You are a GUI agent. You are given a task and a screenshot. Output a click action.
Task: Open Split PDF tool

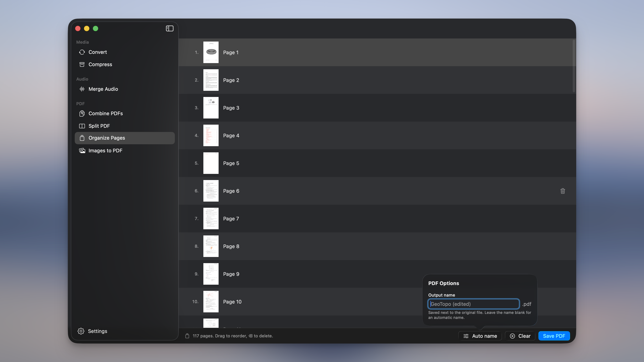click(x=125, y=126)
